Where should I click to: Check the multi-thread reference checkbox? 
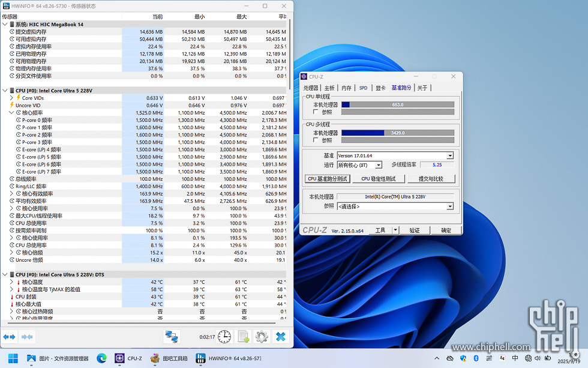click(316, 140)
